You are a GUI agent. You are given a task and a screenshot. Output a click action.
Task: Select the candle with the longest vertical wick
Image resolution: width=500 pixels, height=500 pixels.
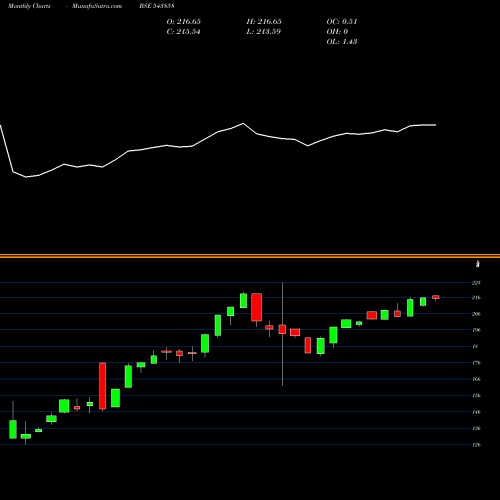coord(282,329)
